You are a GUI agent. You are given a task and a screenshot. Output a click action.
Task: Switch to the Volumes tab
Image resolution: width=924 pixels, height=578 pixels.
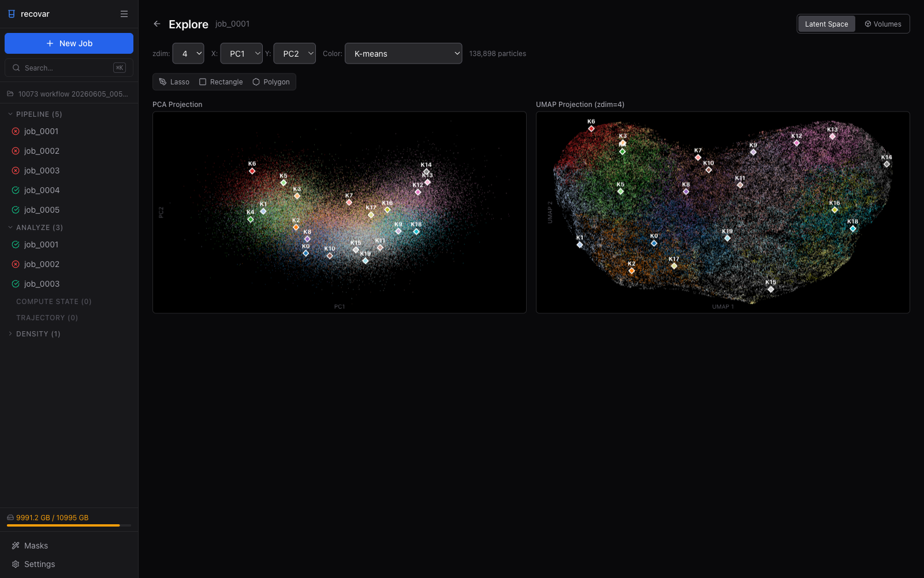pos(882,24)
